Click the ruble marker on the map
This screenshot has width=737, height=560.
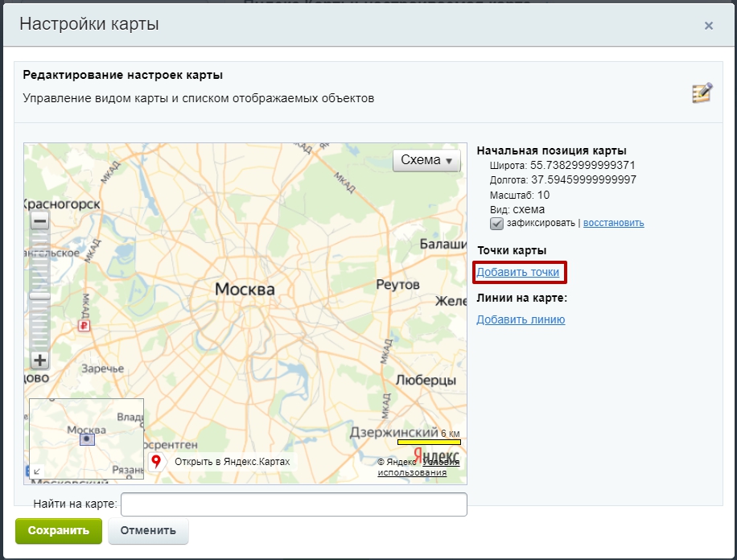coord(84,325)
